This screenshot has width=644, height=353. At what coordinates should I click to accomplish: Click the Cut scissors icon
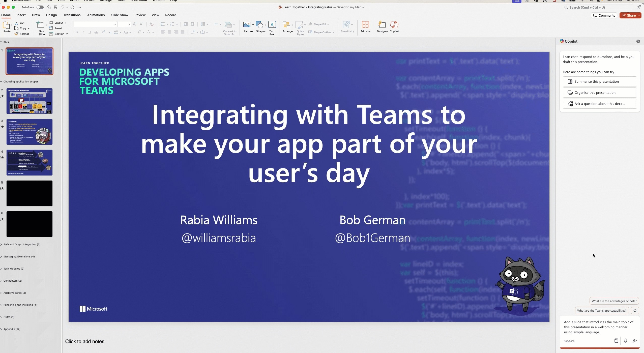click(x=16, y=23)
